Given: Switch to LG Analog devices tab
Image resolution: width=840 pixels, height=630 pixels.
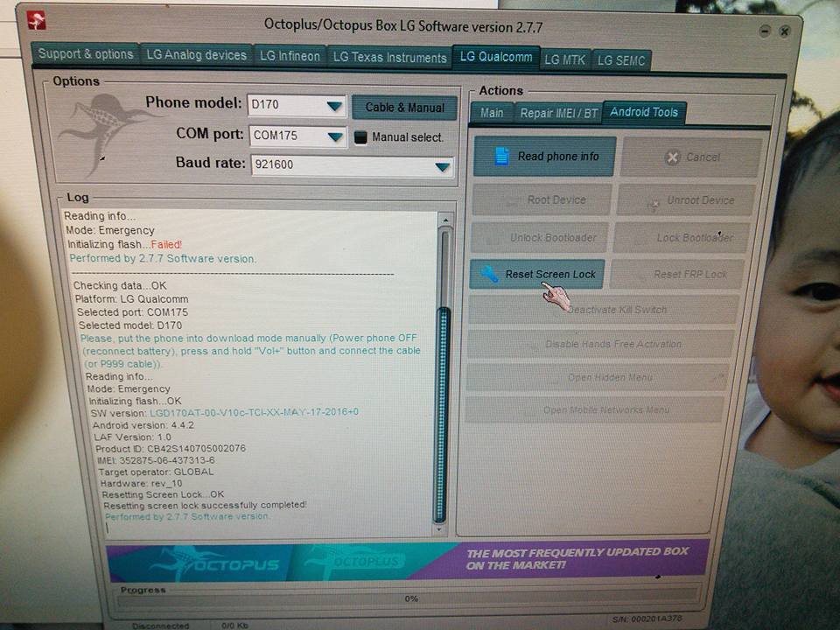Looking at the screenshot, I should [197, 55].
